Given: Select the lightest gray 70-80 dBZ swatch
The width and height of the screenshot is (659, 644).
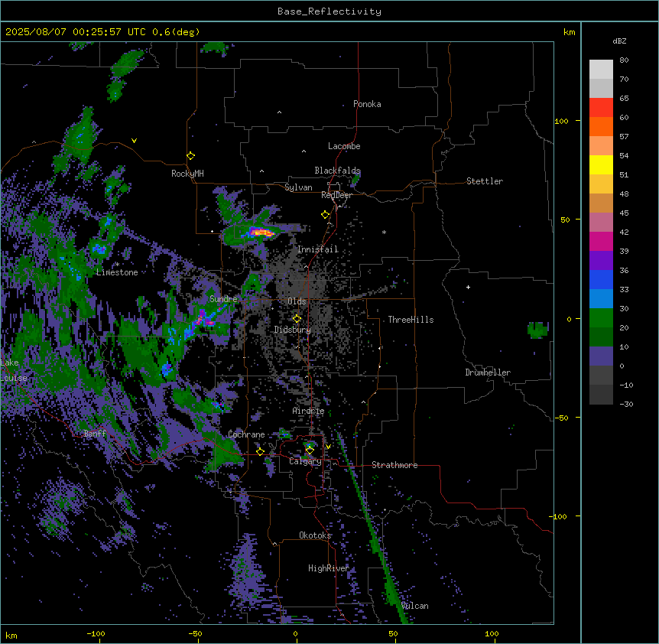Looking at the screenshot, I should point(601,70).
